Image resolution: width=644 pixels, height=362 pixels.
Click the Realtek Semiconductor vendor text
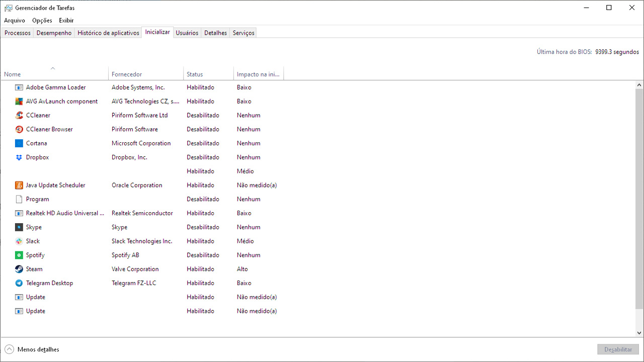(142, 213)
